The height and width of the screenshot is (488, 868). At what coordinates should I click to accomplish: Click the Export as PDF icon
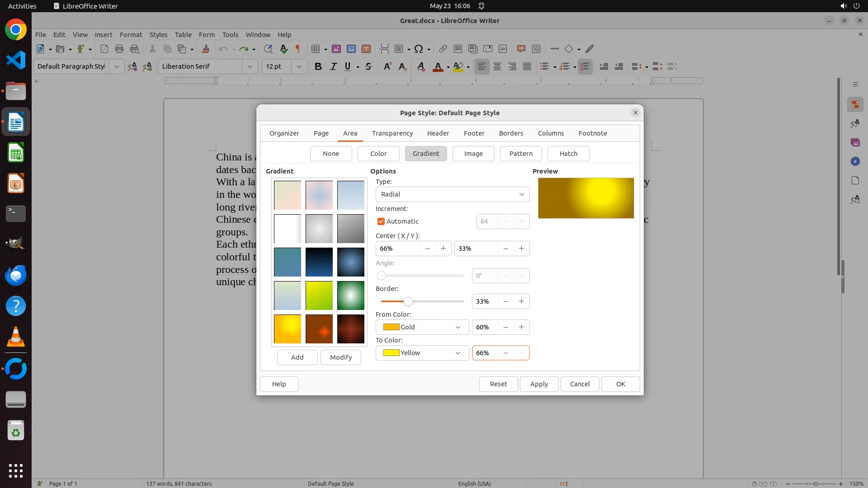pyautogui.click(x=104, y=49)
